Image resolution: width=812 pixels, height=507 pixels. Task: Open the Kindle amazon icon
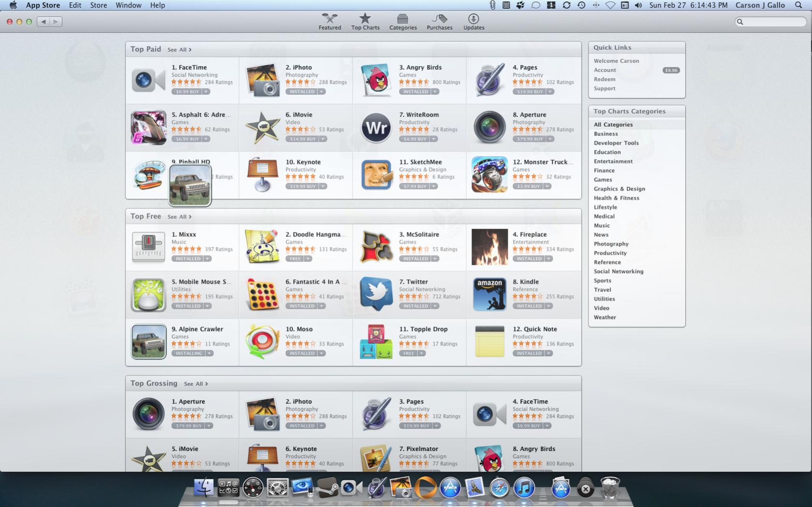pyautogui.click(x=490, y=294)
